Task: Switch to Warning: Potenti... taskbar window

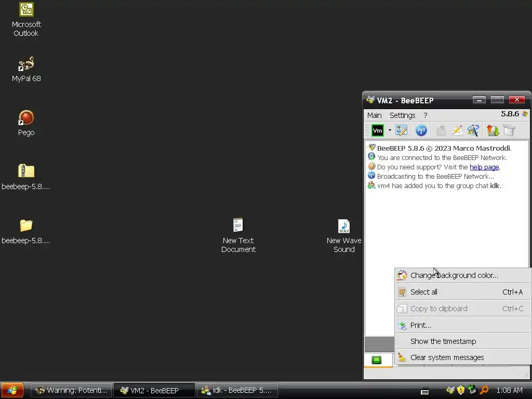Action: pyautogui.click(x=71, y=390)
